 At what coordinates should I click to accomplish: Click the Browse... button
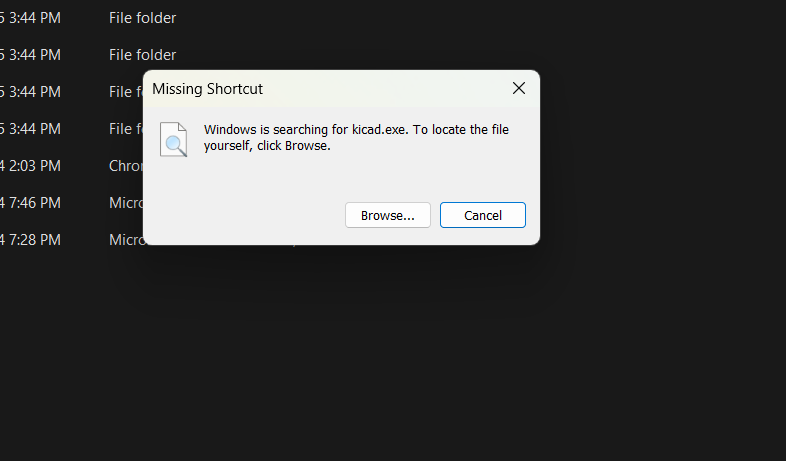(x=387, y=215)
